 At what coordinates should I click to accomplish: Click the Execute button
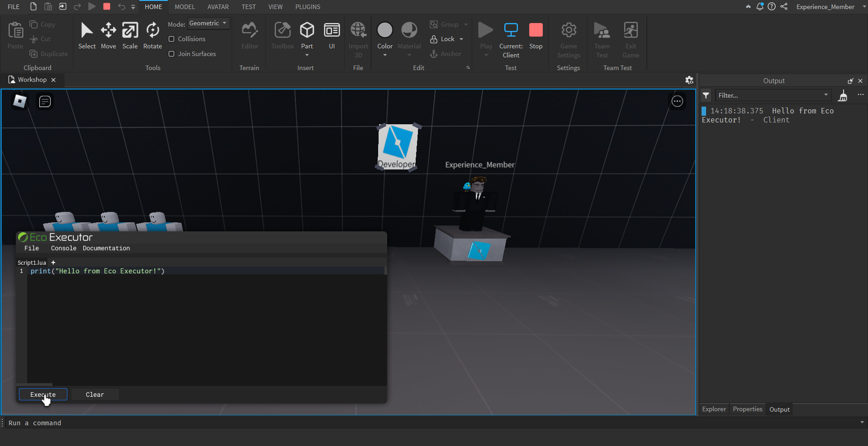point(43,394)
